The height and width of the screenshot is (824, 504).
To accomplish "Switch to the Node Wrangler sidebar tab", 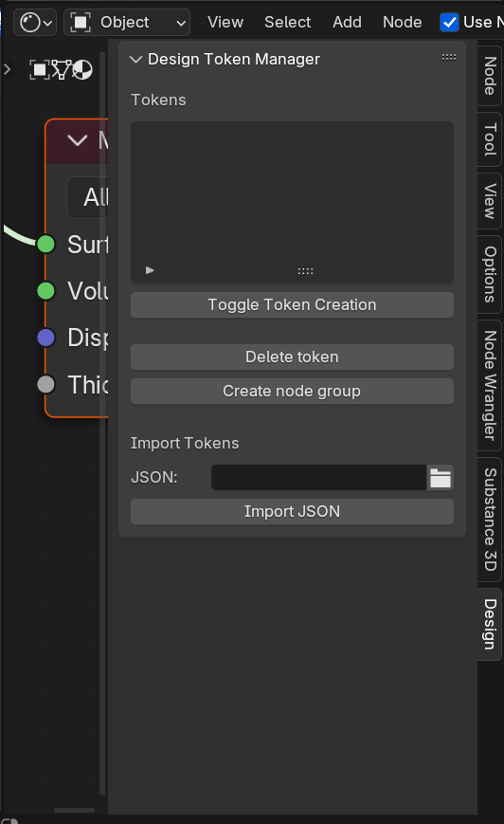I will [490, 385].
